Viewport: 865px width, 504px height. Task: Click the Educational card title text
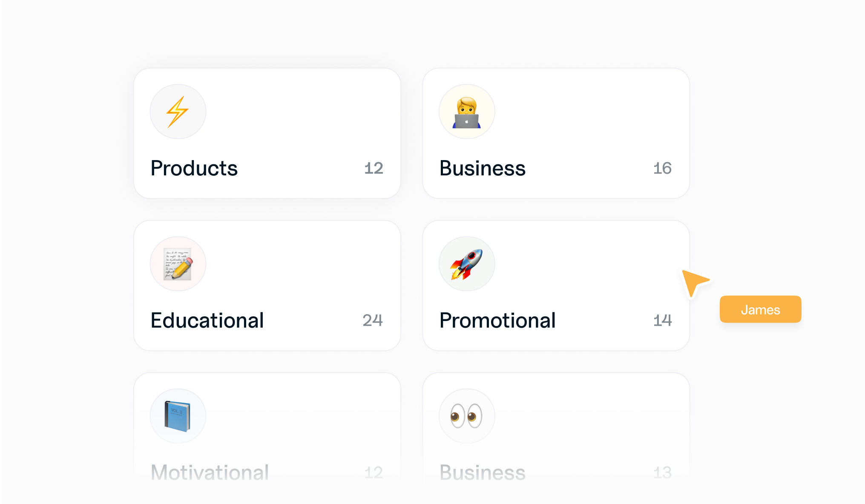[207, 321]
